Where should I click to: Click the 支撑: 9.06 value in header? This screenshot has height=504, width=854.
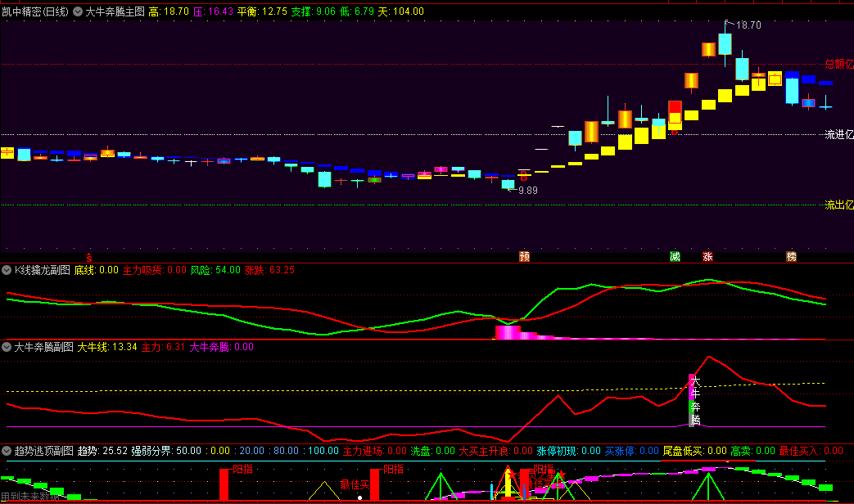(313, 11)
